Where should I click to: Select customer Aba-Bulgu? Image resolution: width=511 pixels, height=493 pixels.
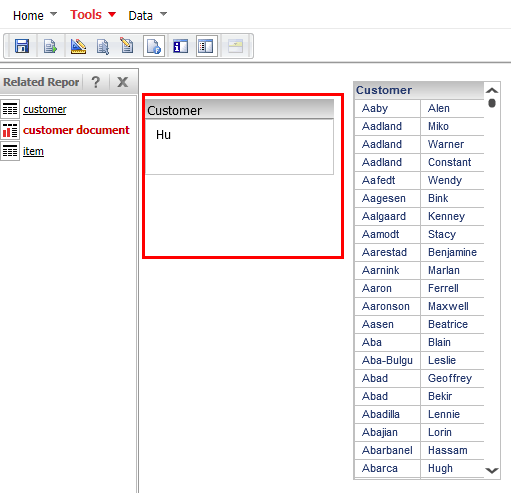(x=388, y=360)
